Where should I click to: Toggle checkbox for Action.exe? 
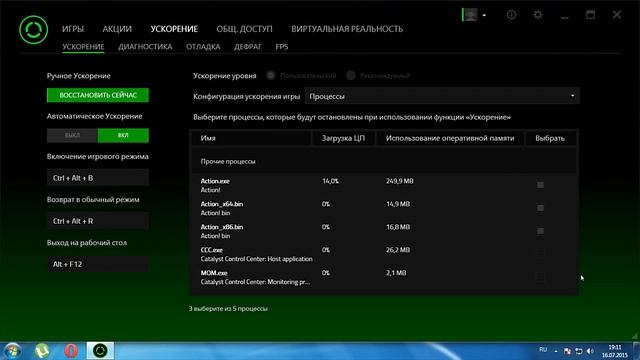click(x=540, y=185)
